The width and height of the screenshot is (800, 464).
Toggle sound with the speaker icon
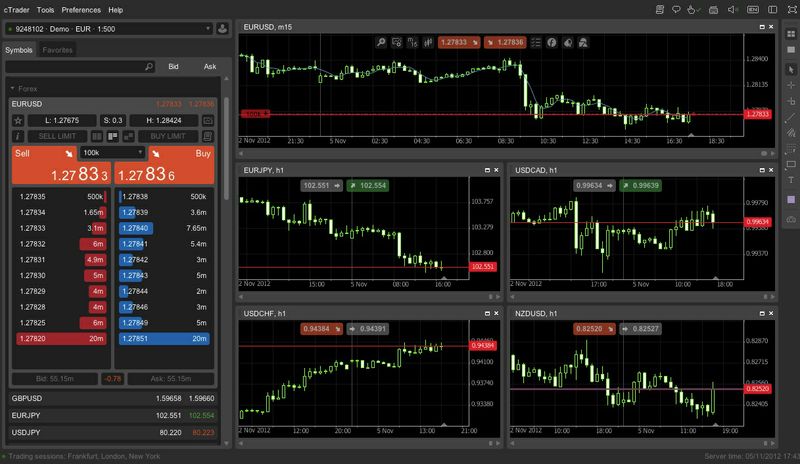(x=733, y=10)
